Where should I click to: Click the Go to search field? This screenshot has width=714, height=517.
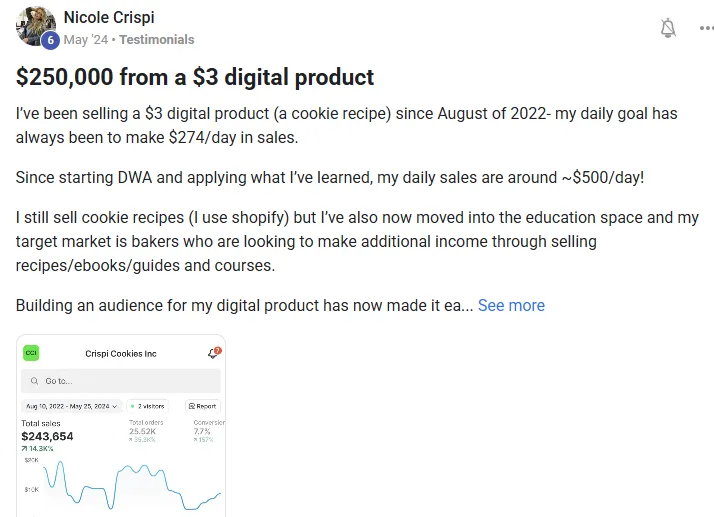121,381
